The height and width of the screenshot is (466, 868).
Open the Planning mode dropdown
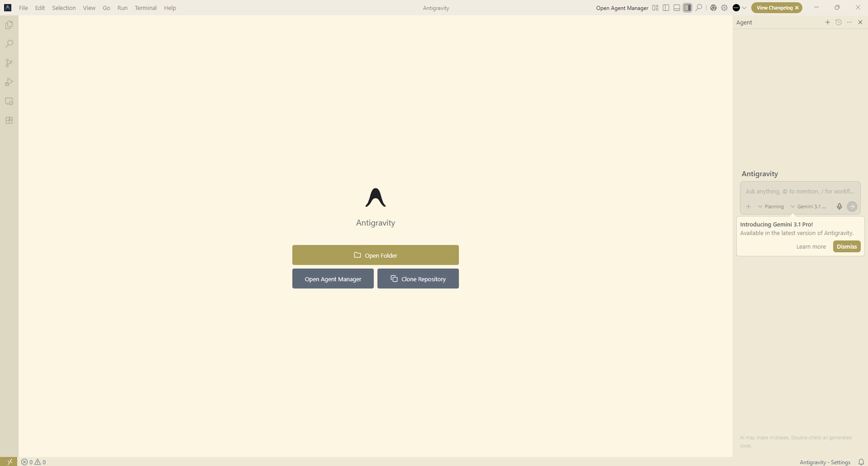coord(771,207)
